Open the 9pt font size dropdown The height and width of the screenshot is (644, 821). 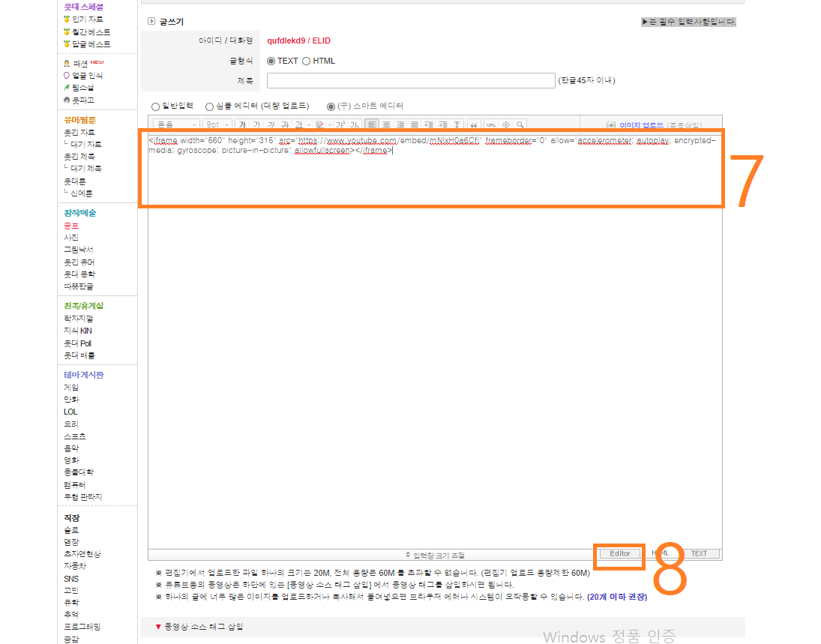(217, 124)
